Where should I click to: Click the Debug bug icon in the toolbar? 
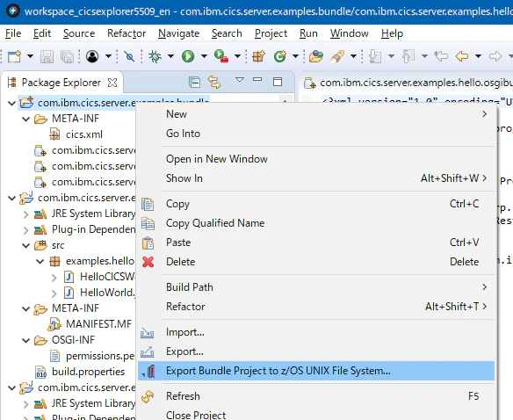(155, 56)
